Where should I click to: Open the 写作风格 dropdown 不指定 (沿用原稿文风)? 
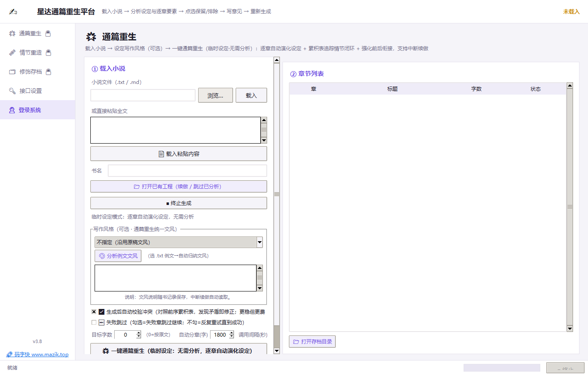(x=179, y=242)
